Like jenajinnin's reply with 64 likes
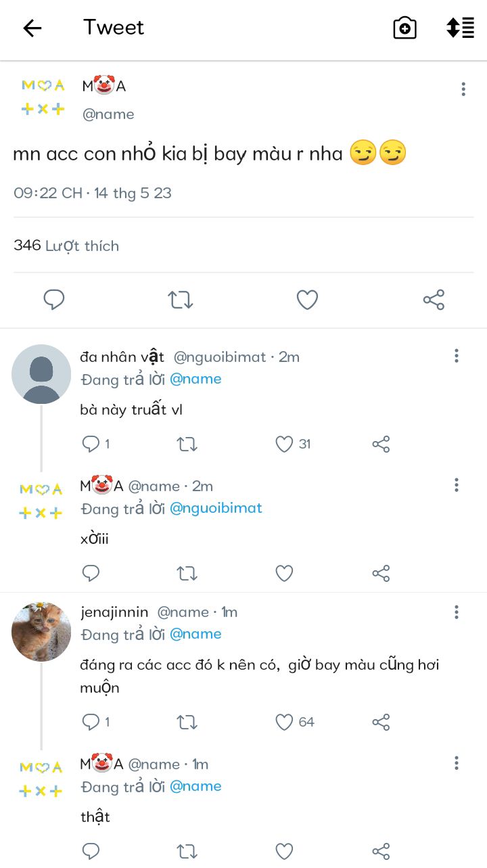Viewport: 487px width, 868px height. [284, 722]
